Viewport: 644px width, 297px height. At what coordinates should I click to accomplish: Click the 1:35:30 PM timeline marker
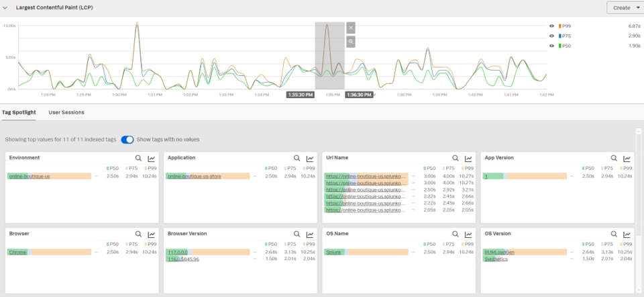[x=300, y=95]
